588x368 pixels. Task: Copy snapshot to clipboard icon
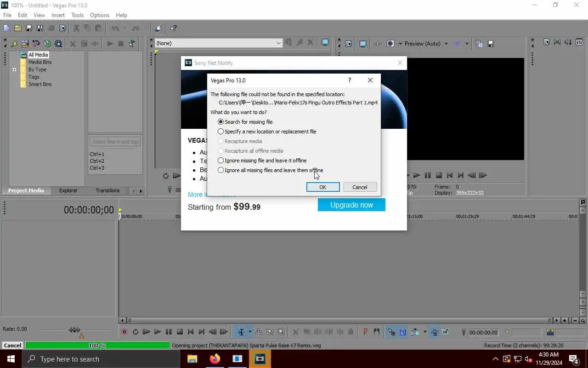(x=479, y=44)
